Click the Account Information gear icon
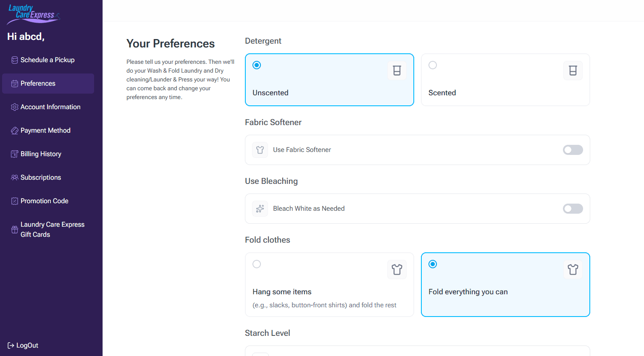This screenshot has height=356, width=644. point(15,107)
